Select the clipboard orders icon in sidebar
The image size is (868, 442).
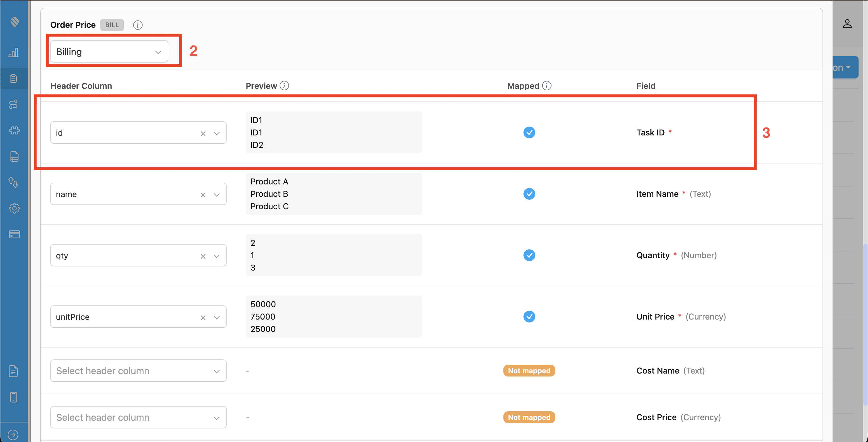pyautogui.click(x=14, y=78)
